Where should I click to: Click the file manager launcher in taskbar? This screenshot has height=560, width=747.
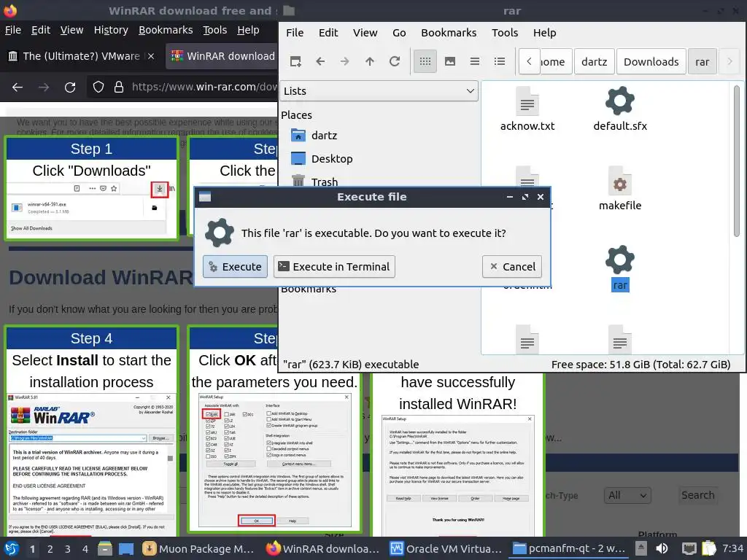pyautogui.click(x=105, y=548)
